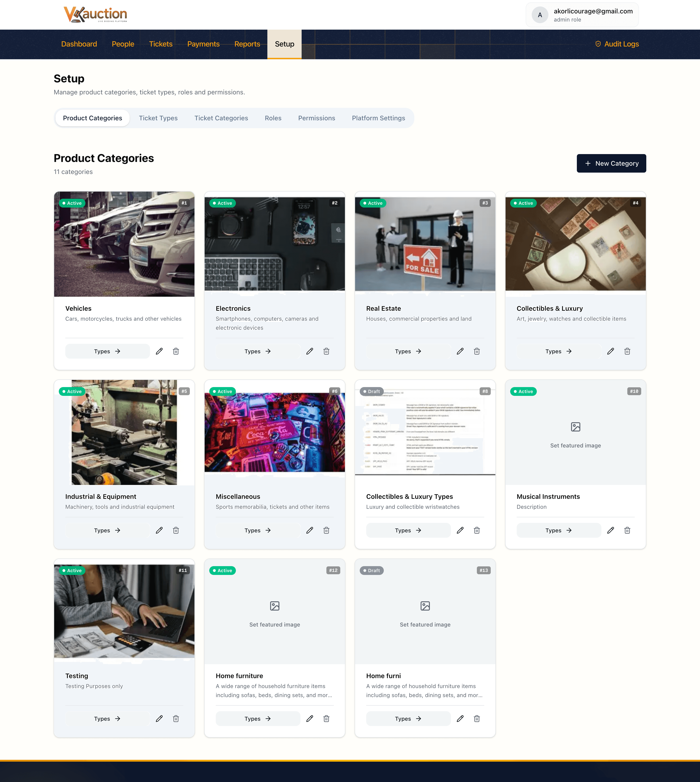Delete the Home furni category
This screenshot has height=782, width=700.
477,719
